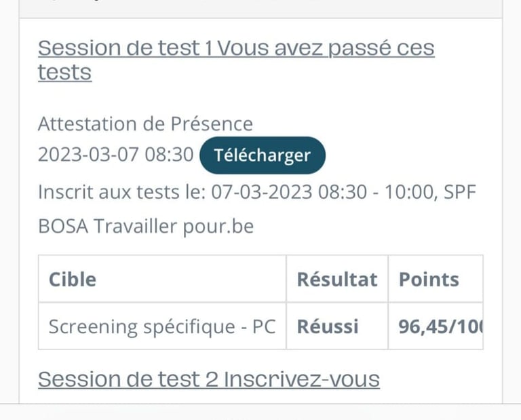Select the Résultat column header
Screen dimensions: 521x420
(336, 280)
